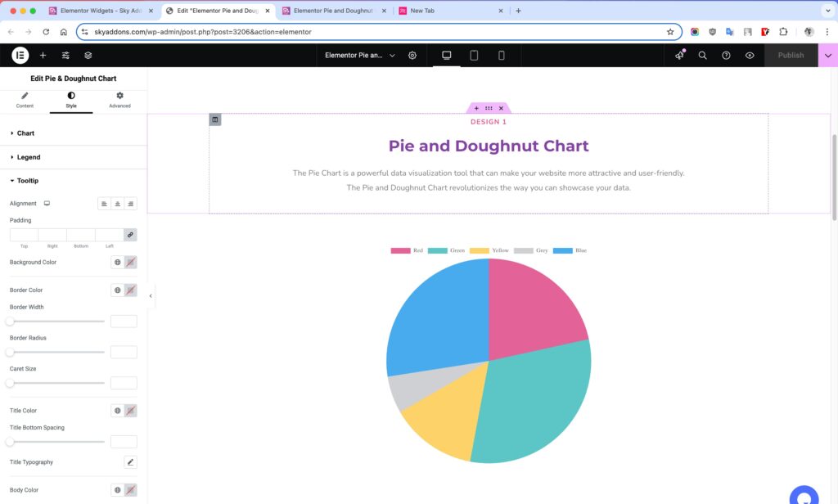Add a new element with plus icon
Screen dimensions: 838x504
coord(43,55)
